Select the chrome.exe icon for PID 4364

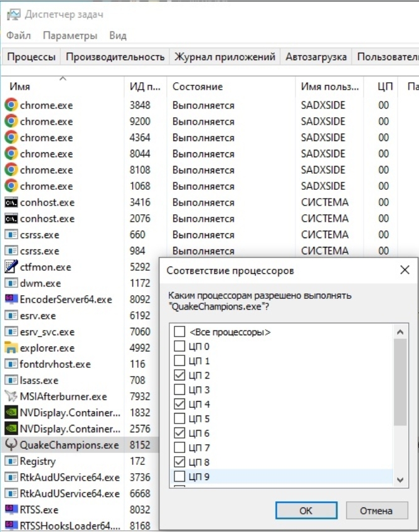11,137
